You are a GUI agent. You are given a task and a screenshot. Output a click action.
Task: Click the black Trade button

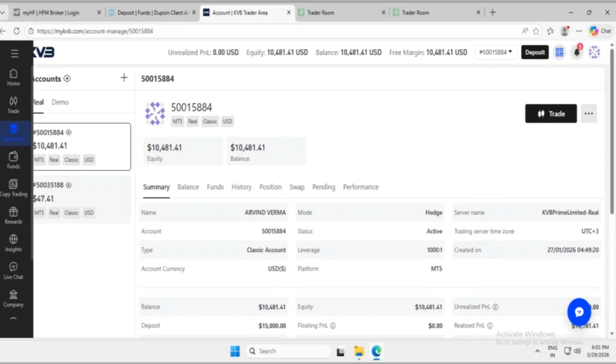coord(550,113)
